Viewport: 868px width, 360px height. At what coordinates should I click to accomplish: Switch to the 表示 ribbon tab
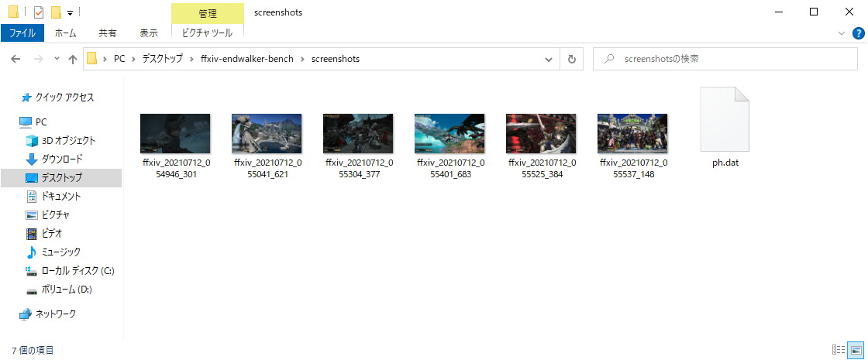[148, 33]
